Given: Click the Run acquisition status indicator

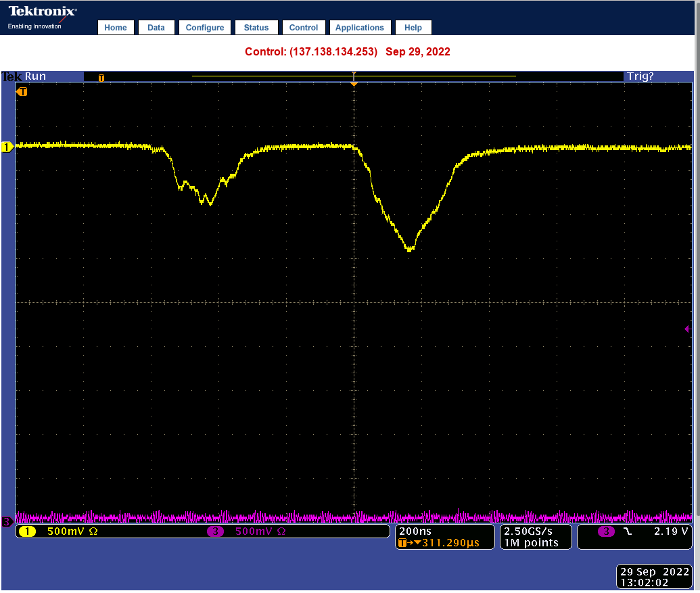Looking at the screenshot, I should (x=35, y=76).
